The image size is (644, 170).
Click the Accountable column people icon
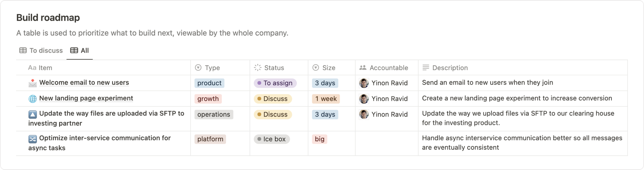(x=363, y=67)
